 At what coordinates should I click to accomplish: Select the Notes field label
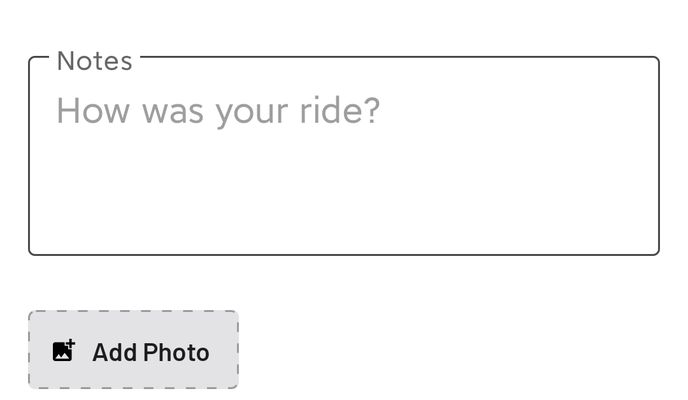(94, 61)
